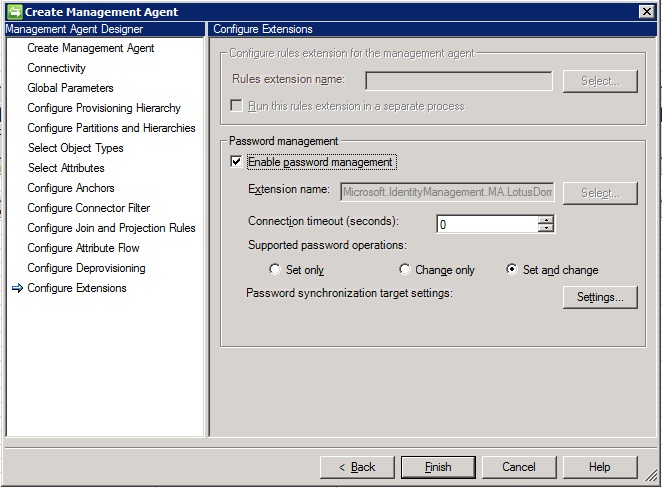Click Password synchronization target settings label
This screenshot has width=662, height=488.
[x=349, y=293]
